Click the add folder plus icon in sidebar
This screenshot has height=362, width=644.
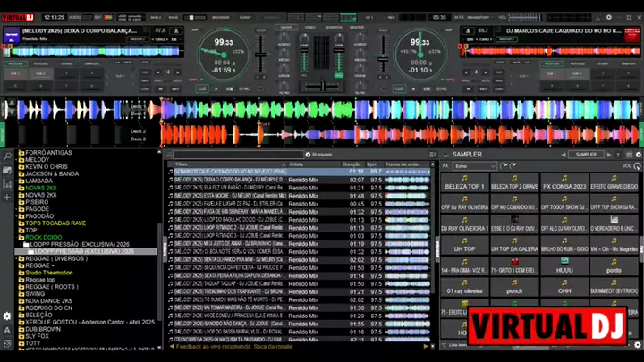7,198
